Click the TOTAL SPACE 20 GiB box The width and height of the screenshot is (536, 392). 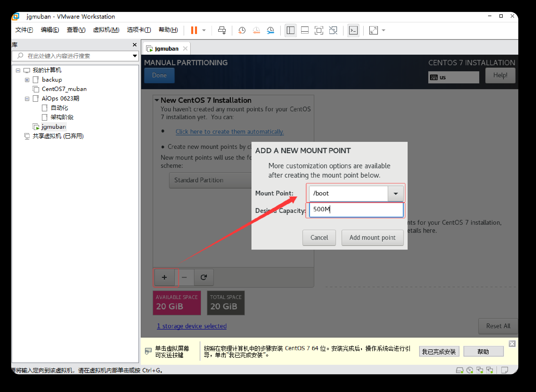pyautogui.click(x=226, y=303)
